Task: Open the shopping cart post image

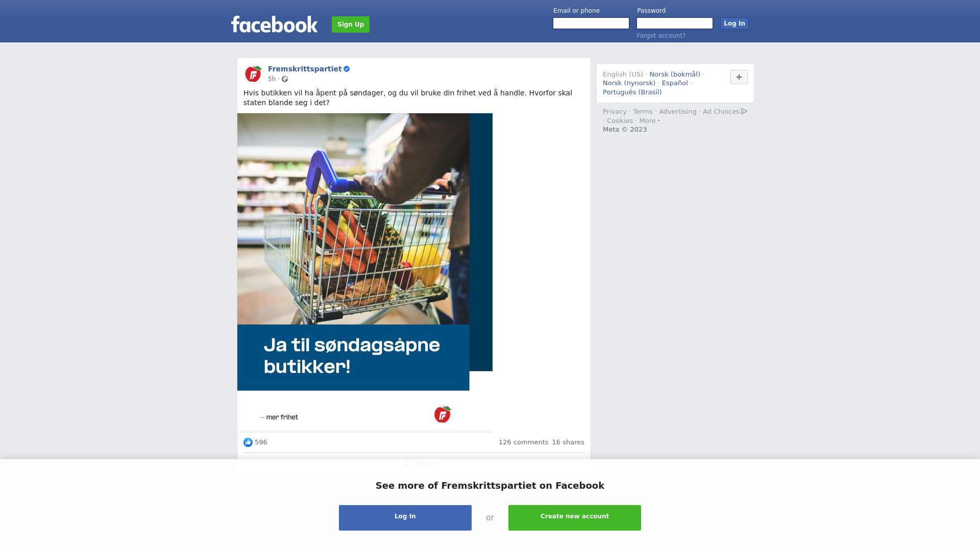Action: [x=365, y=272]
